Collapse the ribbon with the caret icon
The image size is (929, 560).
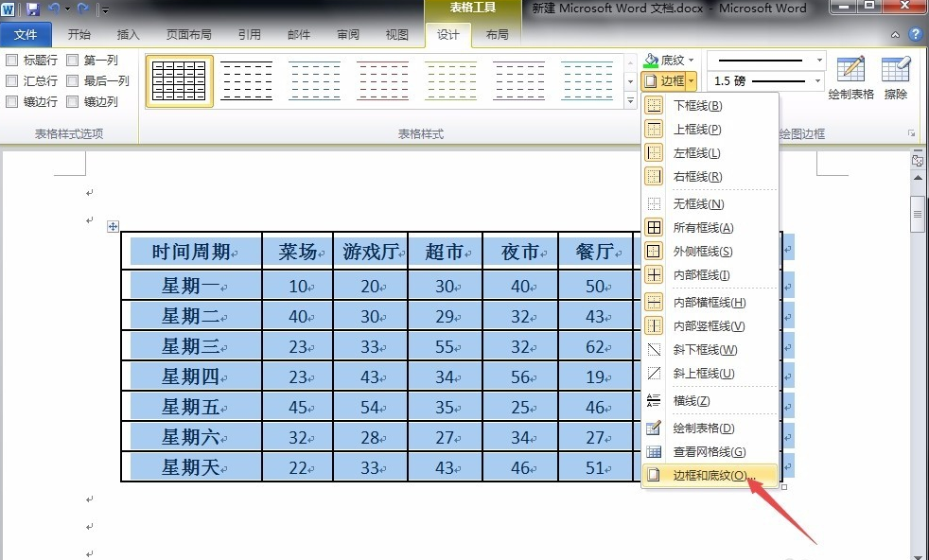click(x=895, y=35)
